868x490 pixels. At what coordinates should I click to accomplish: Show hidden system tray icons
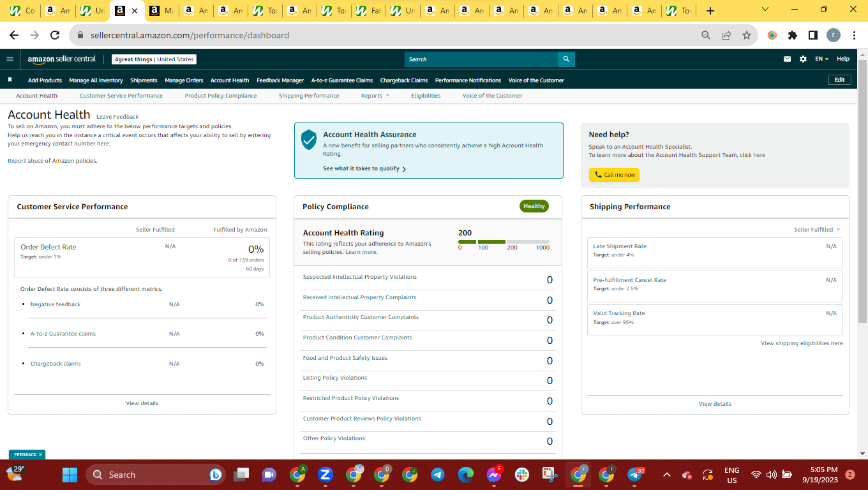tap(667, 475)
